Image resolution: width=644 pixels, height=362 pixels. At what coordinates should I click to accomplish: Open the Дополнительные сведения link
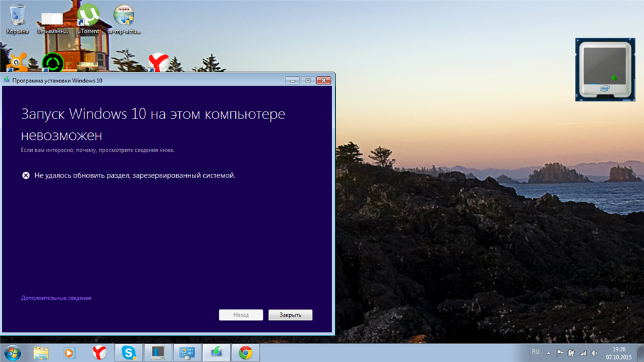(56, 298)
